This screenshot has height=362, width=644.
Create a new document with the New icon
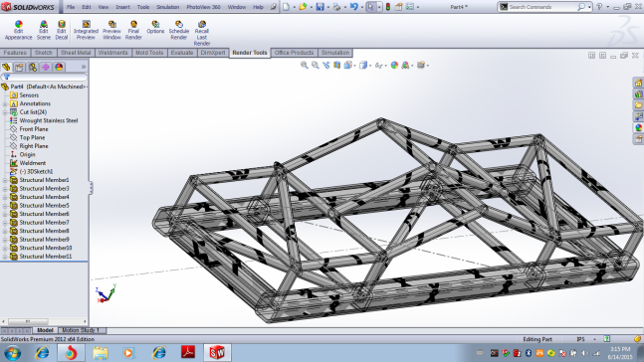[287, 7]
